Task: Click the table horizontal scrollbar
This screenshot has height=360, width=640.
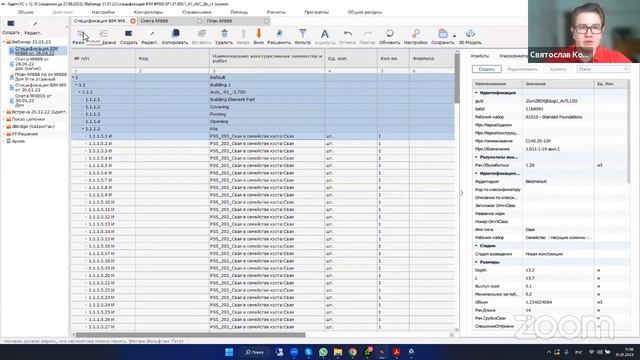Action: click(191, 335)
